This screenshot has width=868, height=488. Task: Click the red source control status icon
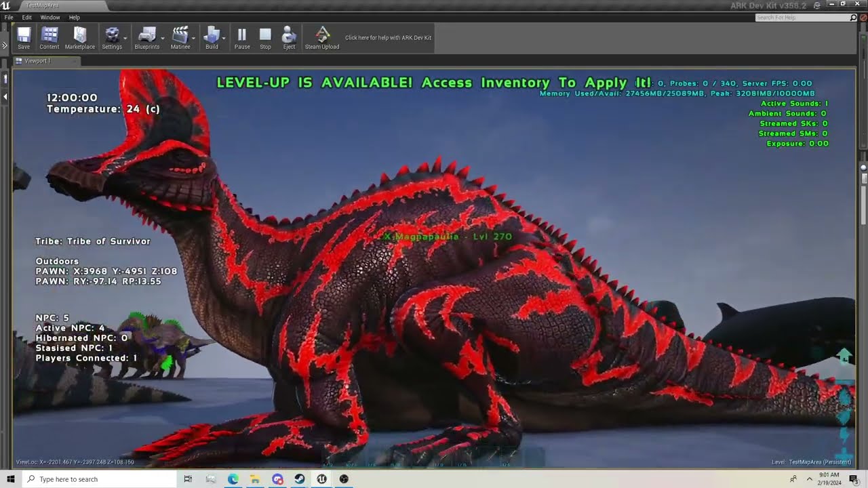863,17
